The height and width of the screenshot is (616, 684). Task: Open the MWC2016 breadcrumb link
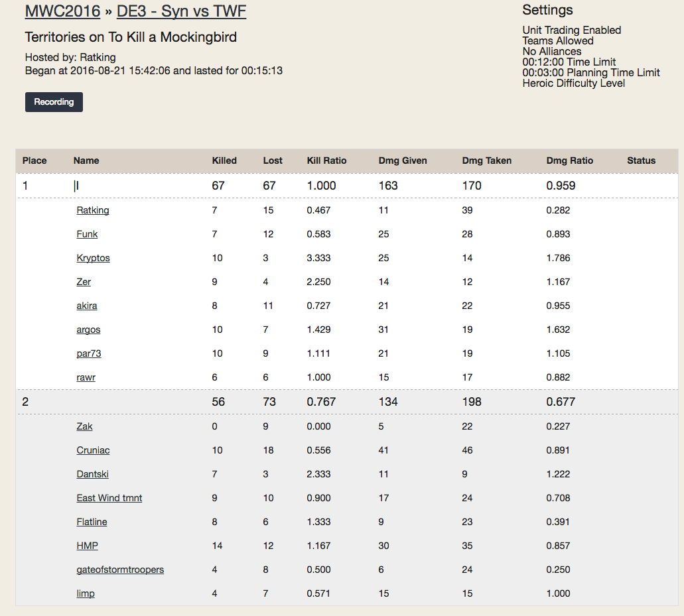pos(62,11)
